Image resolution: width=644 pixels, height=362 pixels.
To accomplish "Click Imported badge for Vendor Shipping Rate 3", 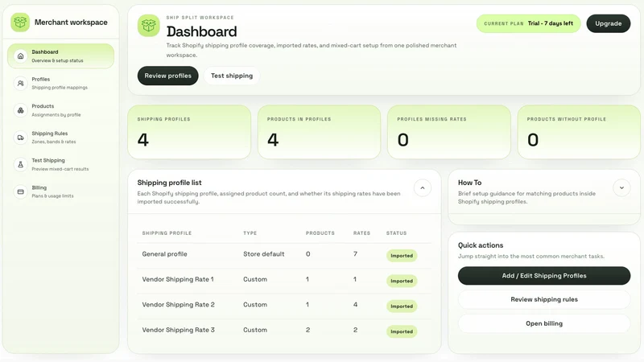I will tap(401, 331).
